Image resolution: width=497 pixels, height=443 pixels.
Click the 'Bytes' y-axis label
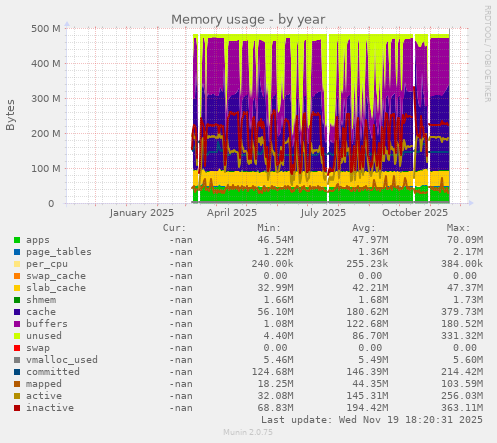pyautogui.click(x=10, y=115)
